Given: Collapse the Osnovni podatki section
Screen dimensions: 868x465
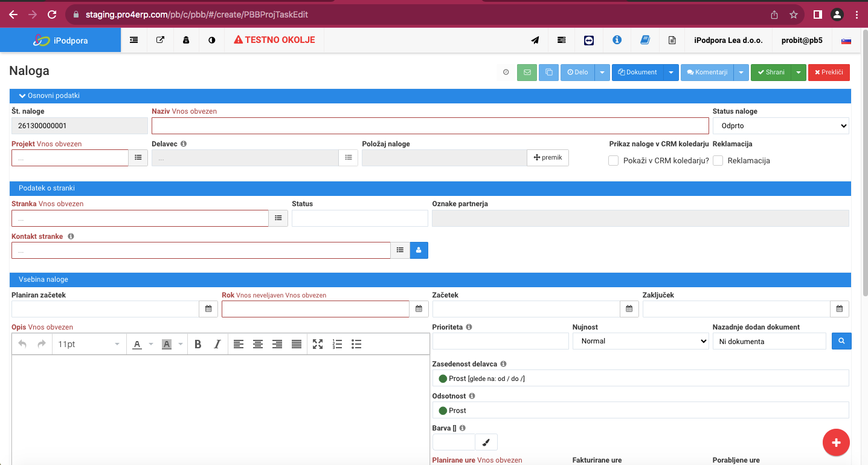Looking at the screenshot, I should click(49, 96).
